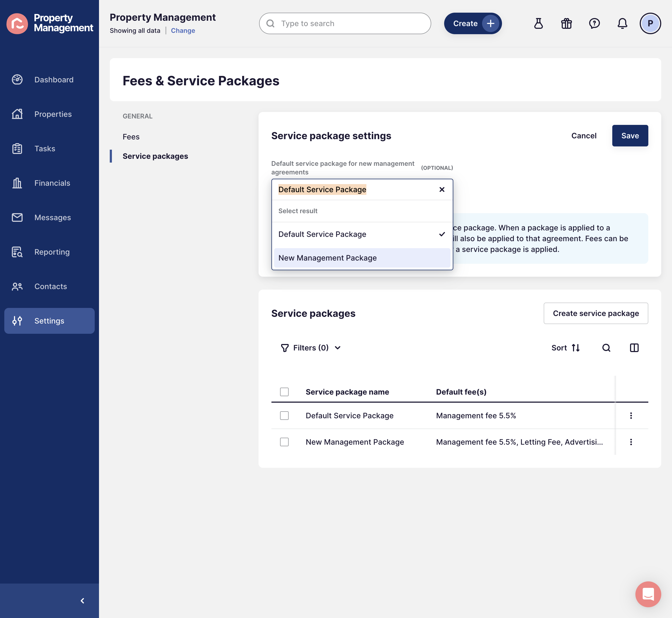
Task: Click the New Management Package name in table
Action: click(x=355, y=442)
